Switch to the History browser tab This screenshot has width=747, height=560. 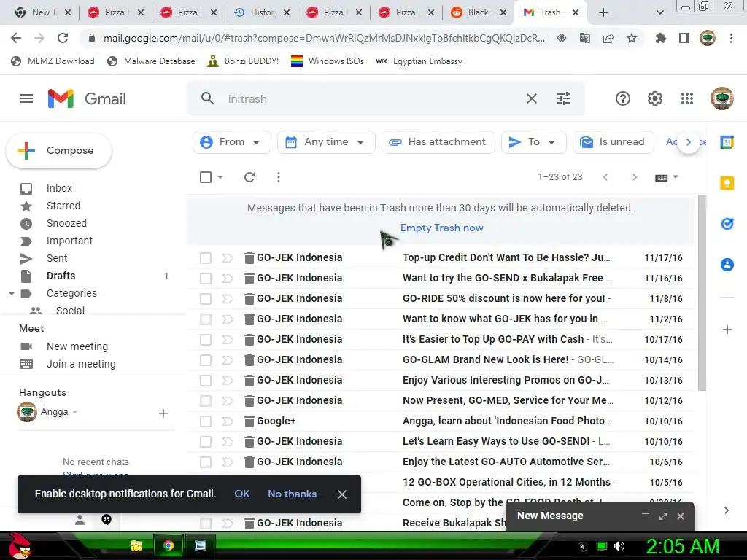262,12
